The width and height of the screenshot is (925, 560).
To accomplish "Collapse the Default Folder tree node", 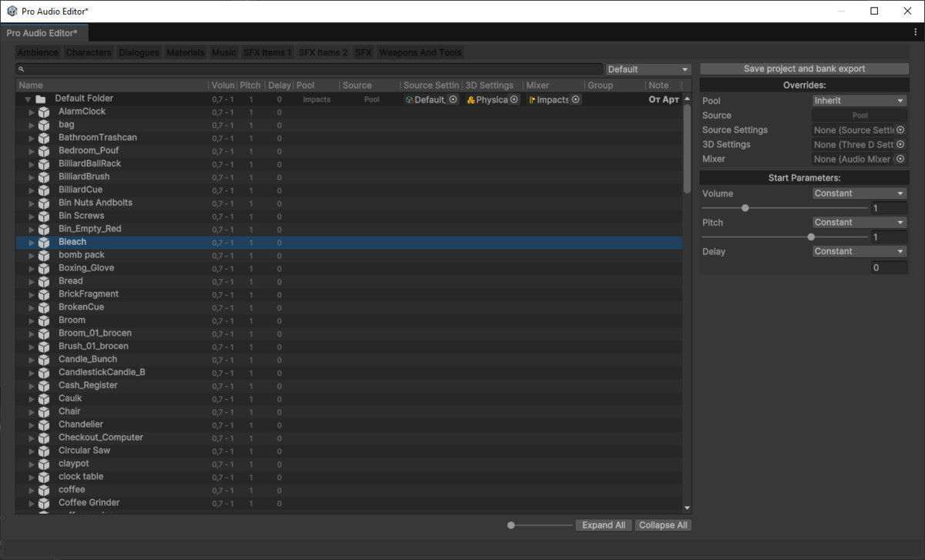I will click(x=27, y=99).
